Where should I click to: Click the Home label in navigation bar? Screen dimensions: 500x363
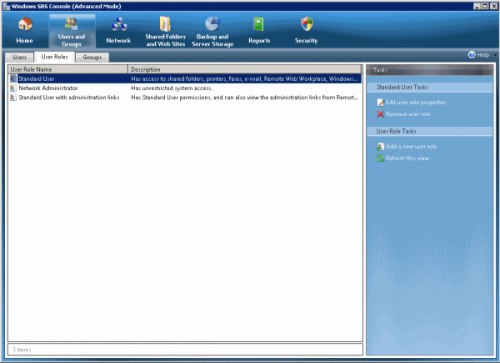point(25,41)
